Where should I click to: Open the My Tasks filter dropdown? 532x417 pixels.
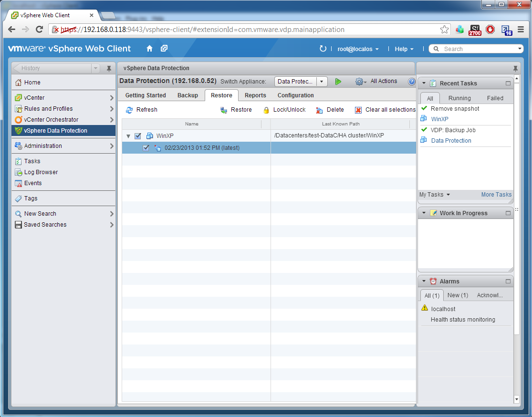click(435, 194)
